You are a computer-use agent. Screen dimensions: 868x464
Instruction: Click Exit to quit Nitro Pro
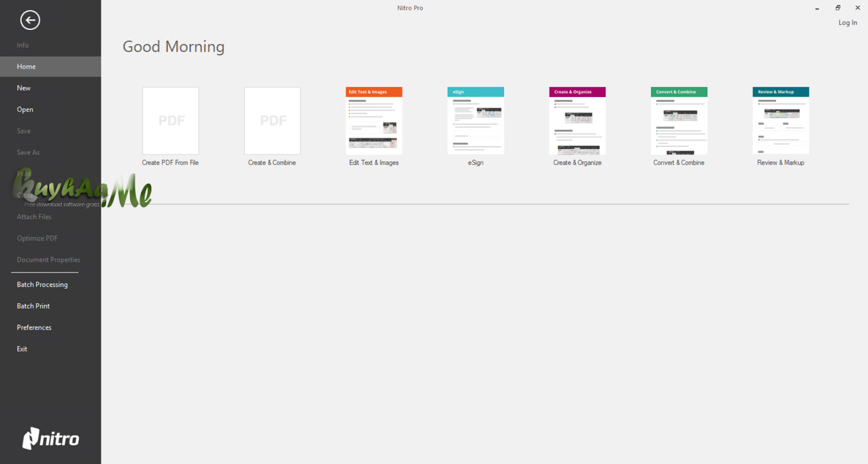click(x=22, y=349)
